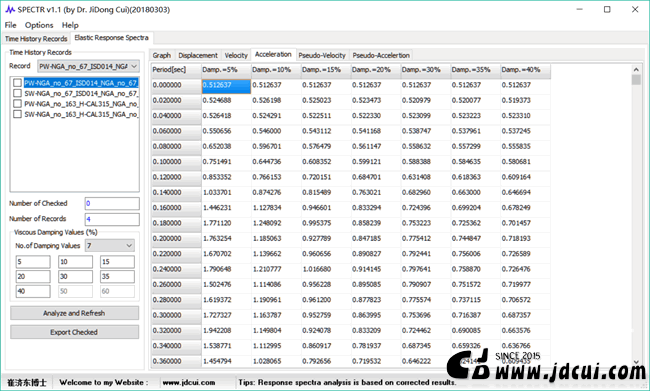Click the damping value field containing 35
This screenshot has height=391, width=650.
[117, 277]
